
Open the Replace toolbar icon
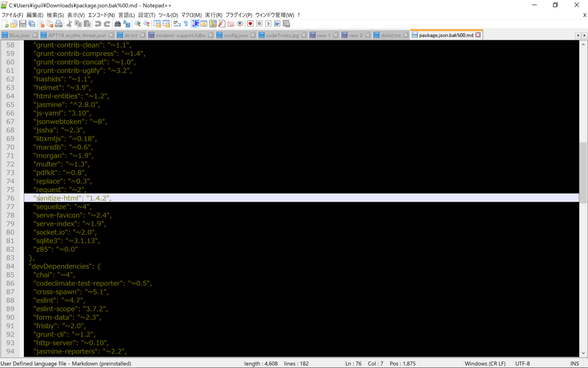pos(127,24)
